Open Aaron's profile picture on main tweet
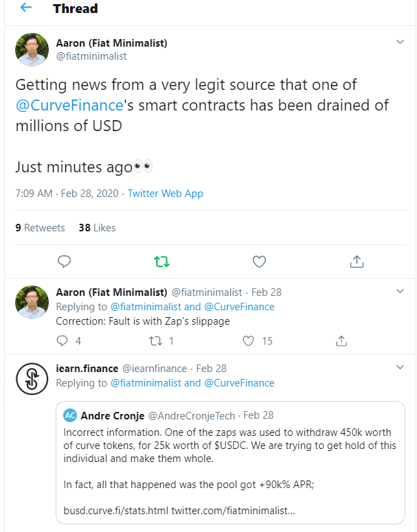417x532 pixels. [x=32, y=49]
